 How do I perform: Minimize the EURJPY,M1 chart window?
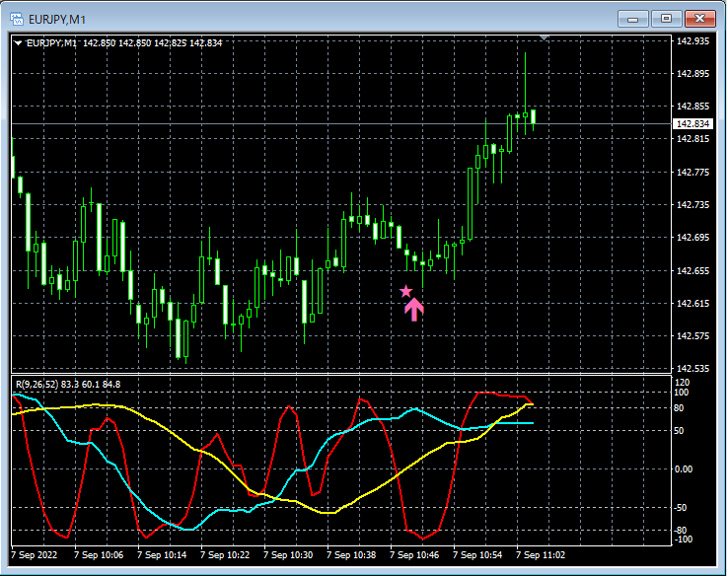[633, 19]
